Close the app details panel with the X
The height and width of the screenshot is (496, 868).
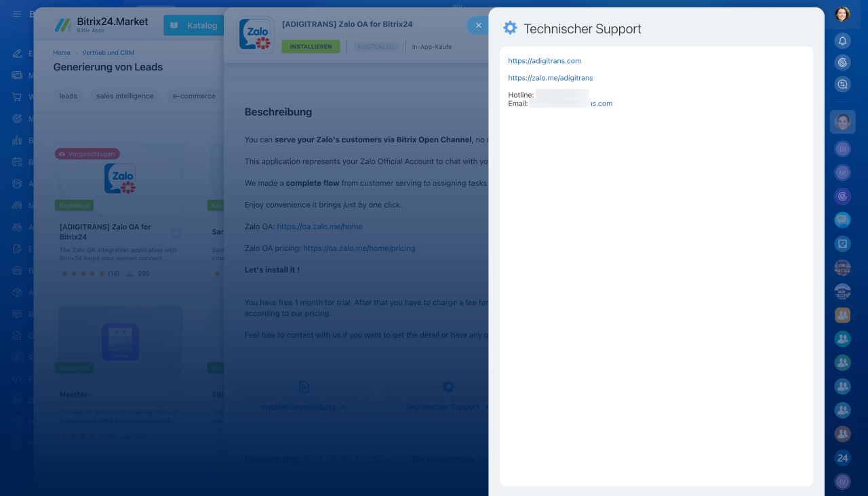478,25
